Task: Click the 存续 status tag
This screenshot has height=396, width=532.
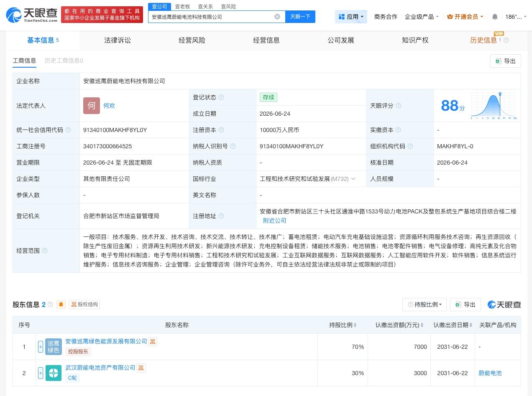Action: tap(269, 97)
